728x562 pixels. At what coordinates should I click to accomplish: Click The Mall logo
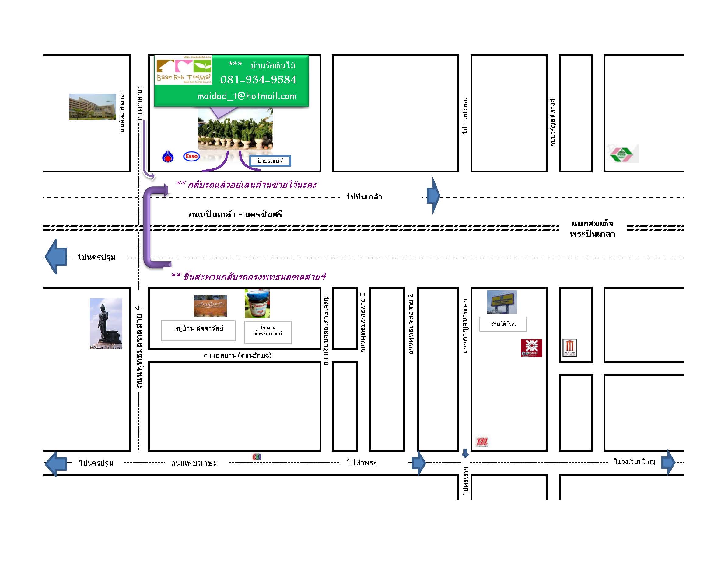coord(482,442)
